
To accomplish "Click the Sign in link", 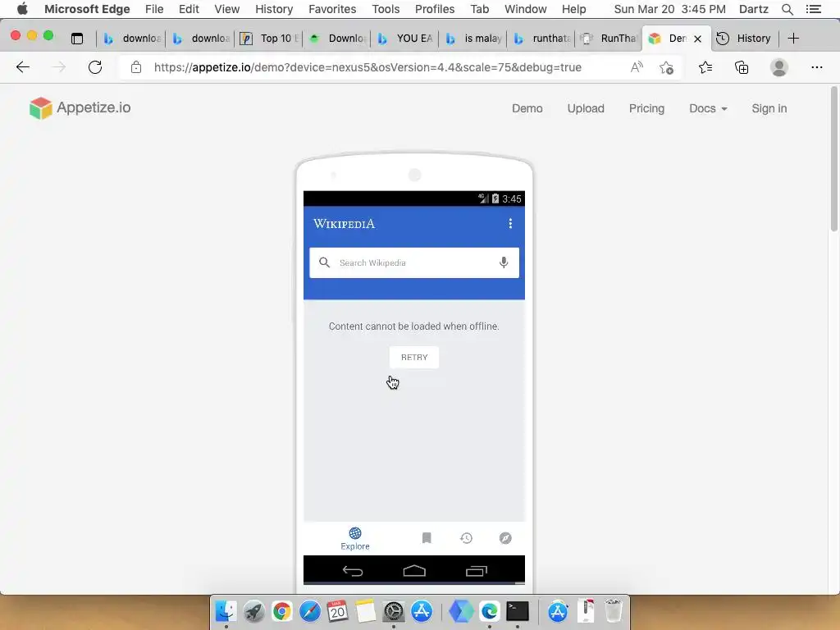I will click(769, 108).
